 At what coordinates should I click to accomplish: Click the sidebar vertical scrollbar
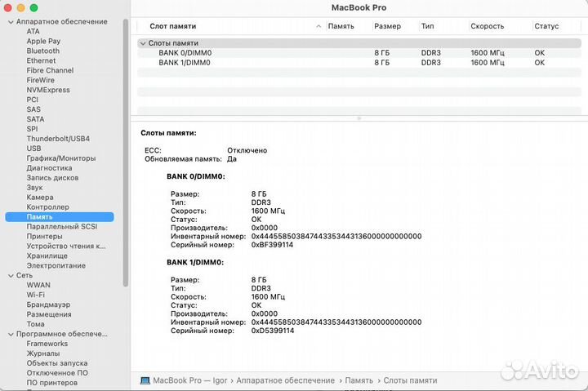point(126,163)
